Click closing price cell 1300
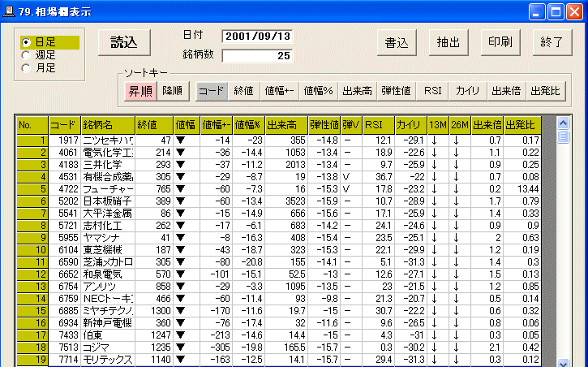 tap(154, 311)
